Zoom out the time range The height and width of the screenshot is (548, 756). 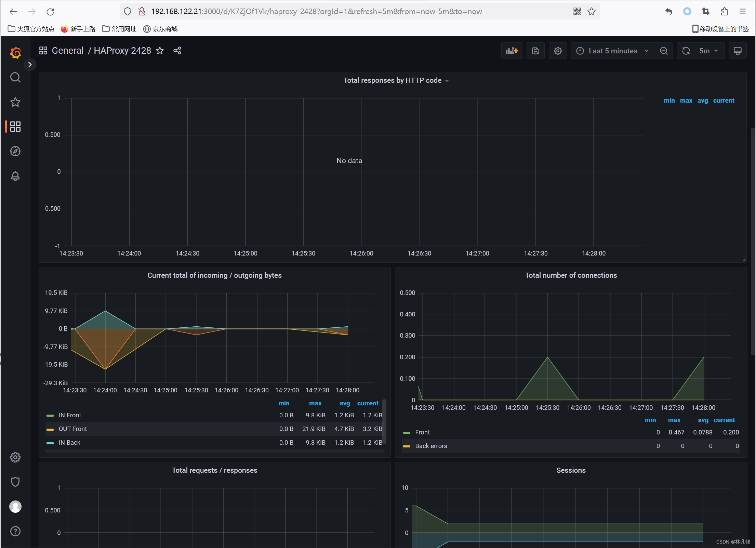[664, 51]
